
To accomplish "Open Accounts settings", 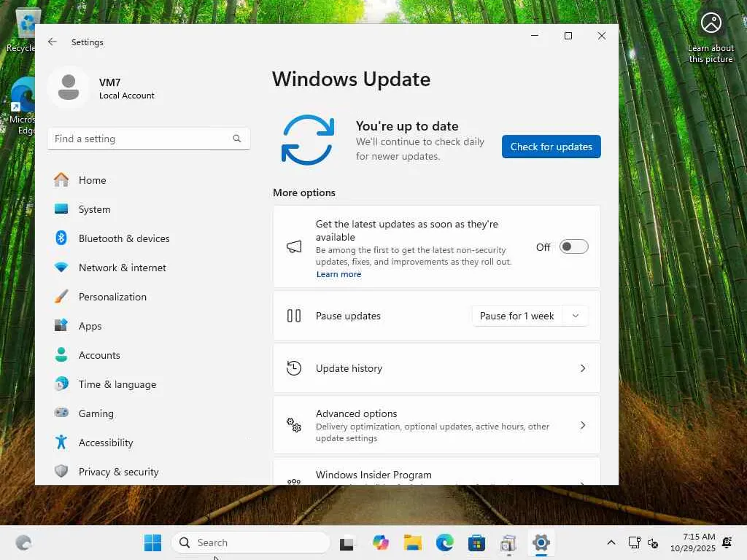I will 149,355.
